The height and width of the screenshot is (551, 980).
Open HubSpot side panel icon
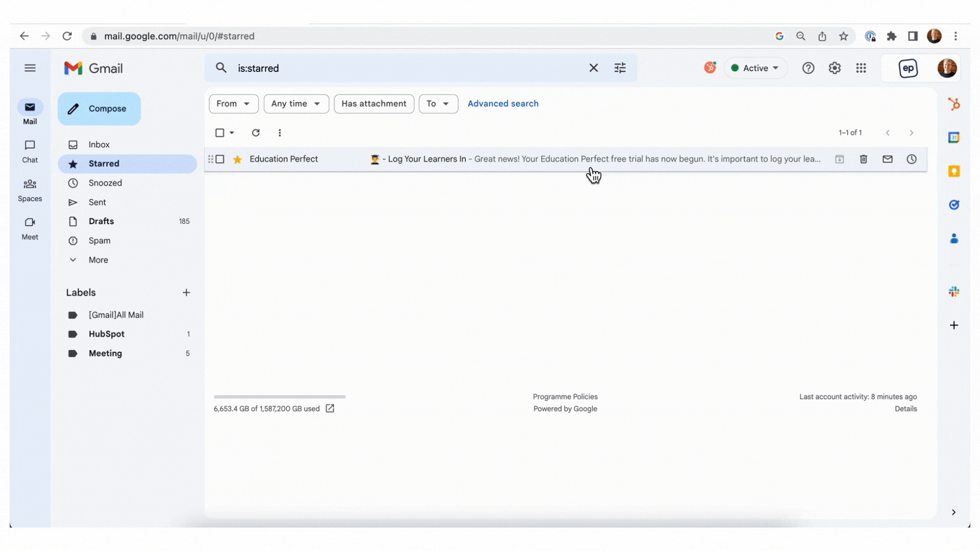[954, 104]
